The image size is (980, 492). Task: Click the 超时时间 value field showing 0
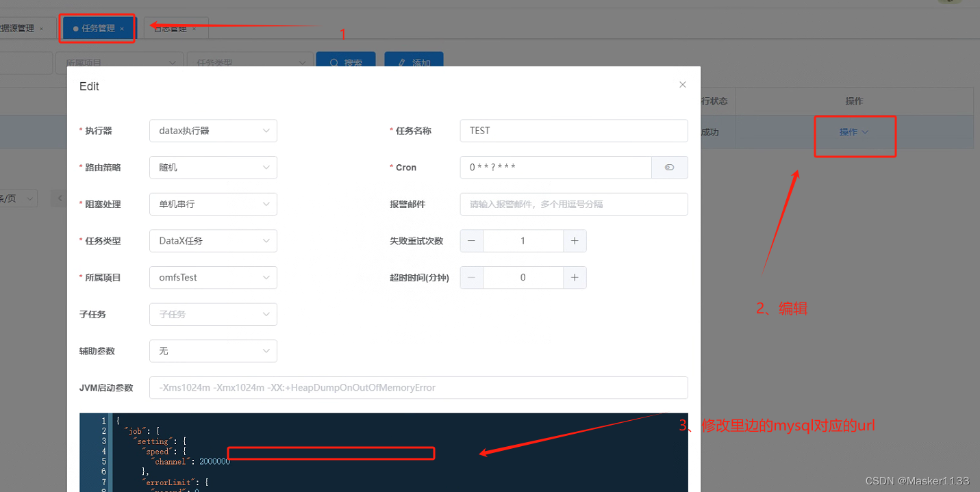523,277
